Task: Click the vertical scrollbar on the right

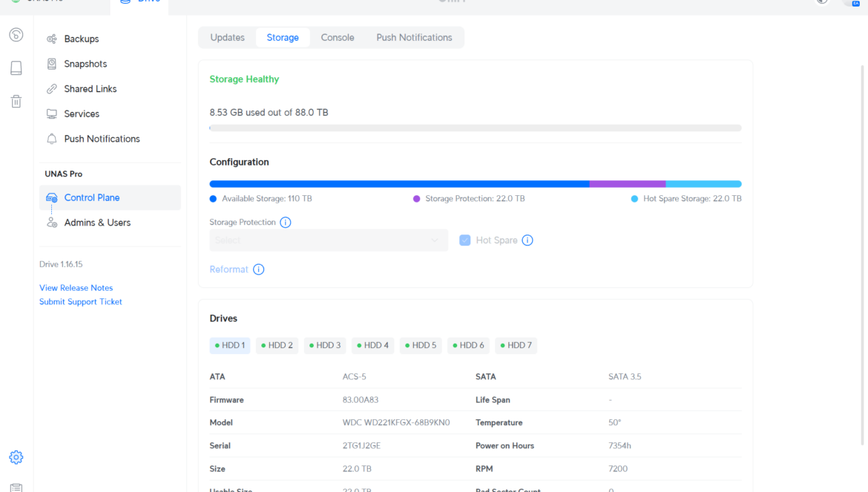Action: click(x=862, y=255)
